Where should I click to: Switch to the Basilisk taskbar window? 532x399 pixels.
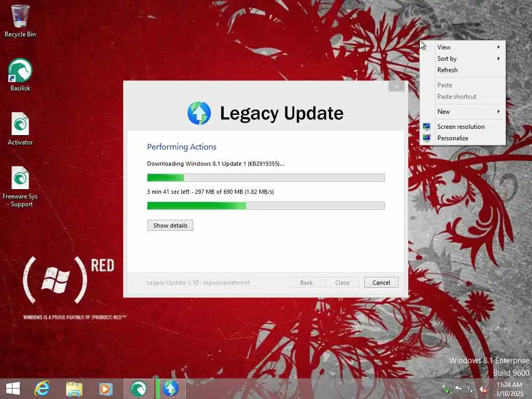point(138,389)
